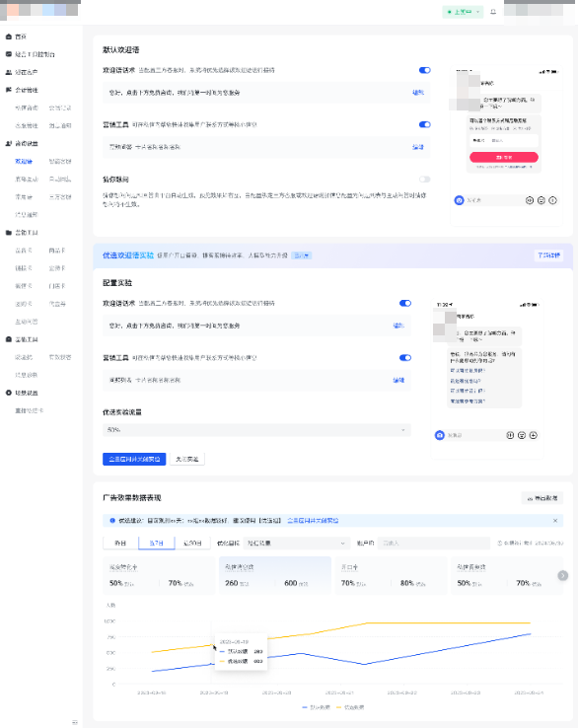Image resolution: width=578 pixels, height=728 pixels.
Task: Click first round icon right of experiment preview input
Action: [x=510, y=435]
